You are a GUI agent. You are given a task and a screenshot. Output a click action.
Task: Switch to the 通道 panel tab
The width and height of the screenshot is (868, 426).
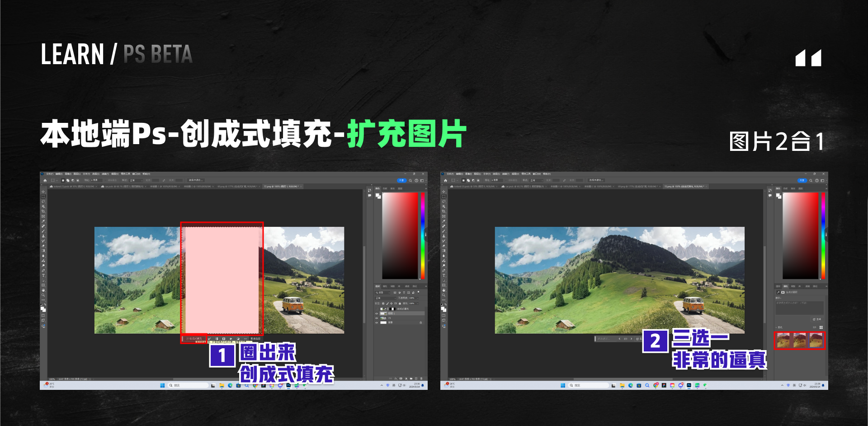[x=407, y=286]
